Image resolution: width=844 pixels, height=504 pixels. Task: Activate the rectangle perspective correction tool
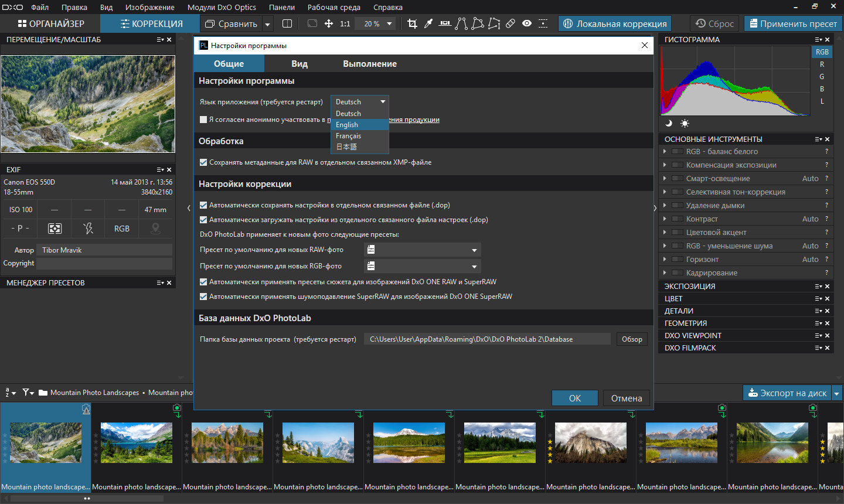478,23
